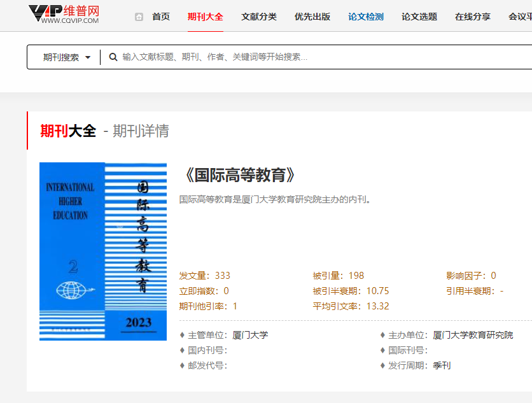Open the 首页 nav tab
This screenshot has width=532, height=403.
(161, 17)
